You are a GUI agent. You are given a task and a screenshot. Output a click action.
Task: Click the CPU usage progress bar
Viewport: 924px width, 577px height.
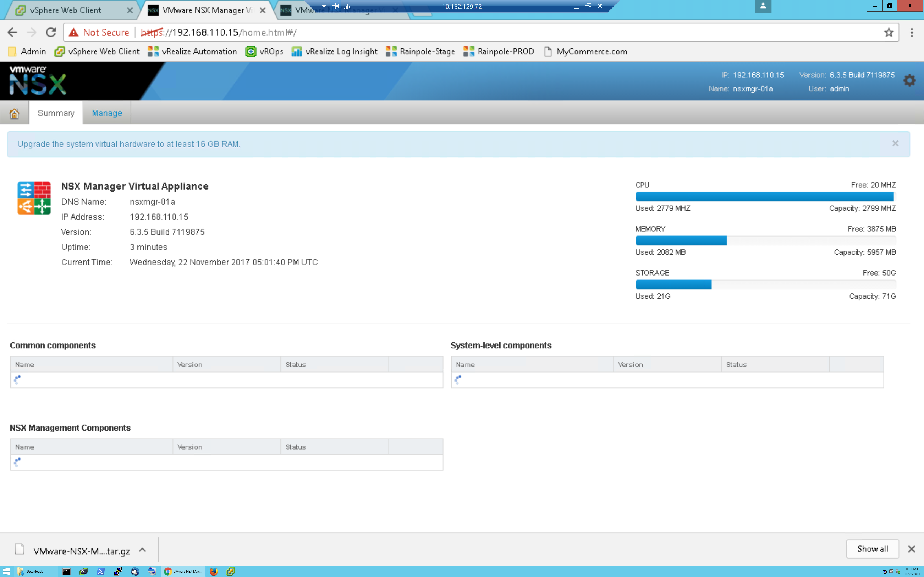pos(765,196)
